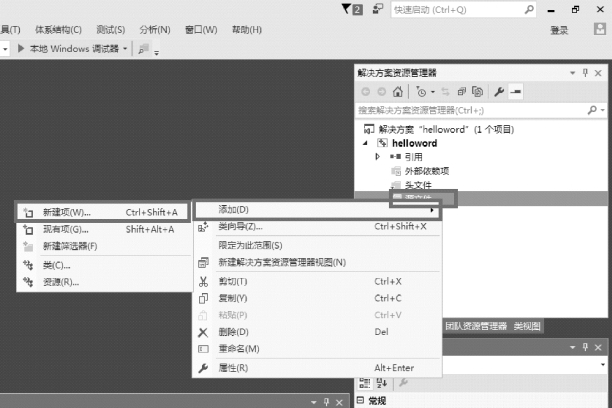Screen dimensions: 612x408
Task: Select the solution "helloword" node
Action: pyautogui.click(x=439, y=129)
